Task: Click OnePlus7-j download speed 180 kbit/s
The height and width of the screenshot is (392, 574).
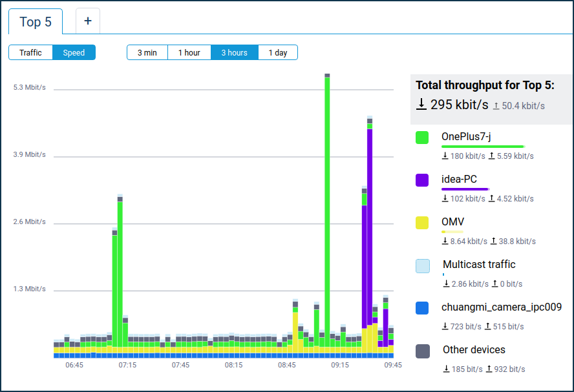Action: 467,156
